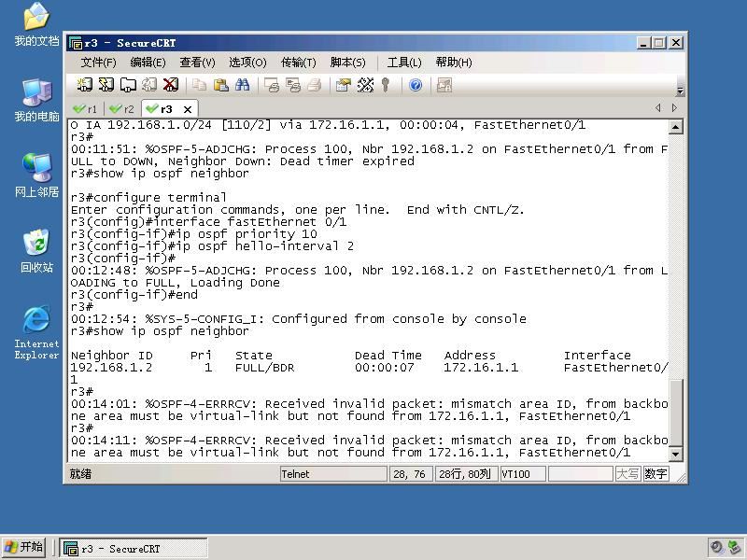Click terminal scrollbar up arrow
Screen dimensions: 747x560
(x=675, y=127)
